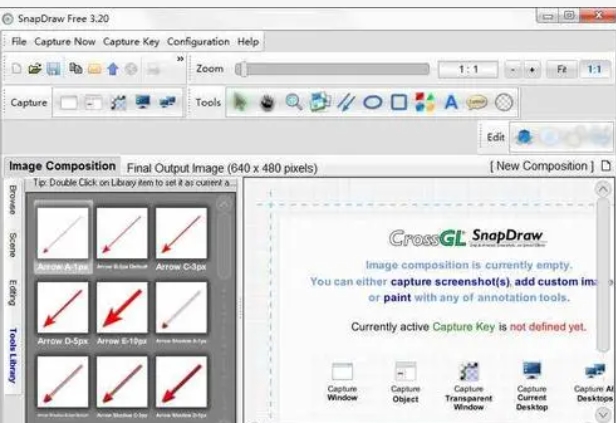This screenshot has height=423, width=616.
Task: Click the zoom ratio field showing 1 : 1
Action: 468,70
